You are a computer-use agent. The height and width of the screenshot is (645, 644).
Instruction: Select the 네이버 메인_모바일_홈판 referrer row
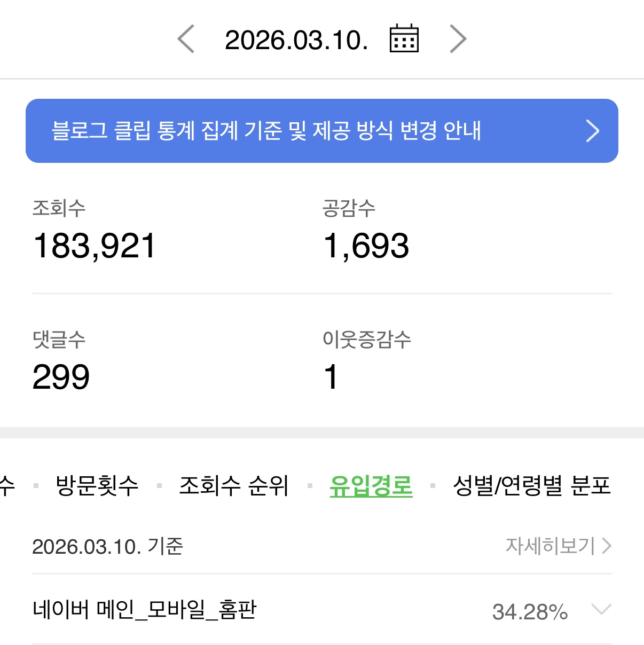322,610
